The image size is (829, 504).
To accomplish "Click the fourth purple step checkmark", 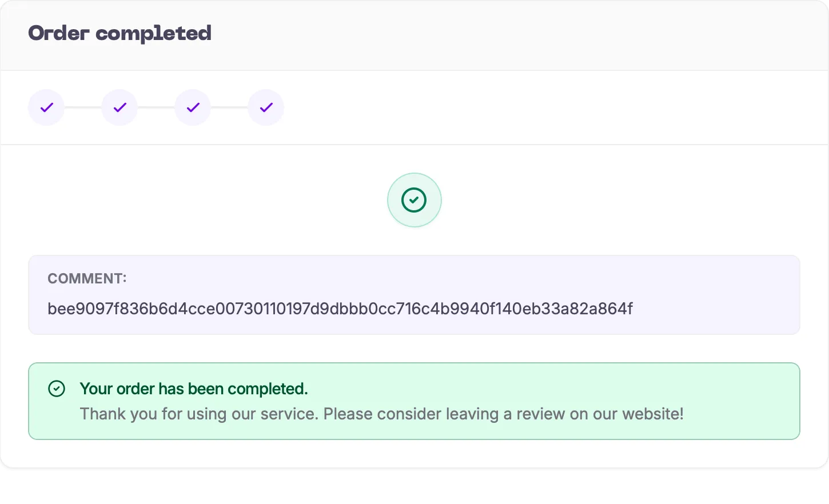I will (266, 107).
